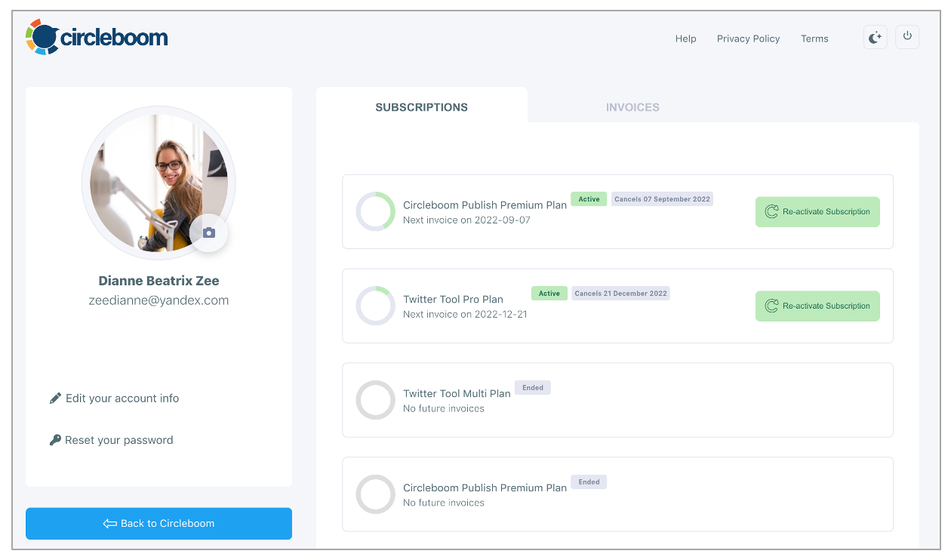The width and height of the screenshot is (951, 560).
Task: Click Back to Circleboom button
Action: (158, 524)
